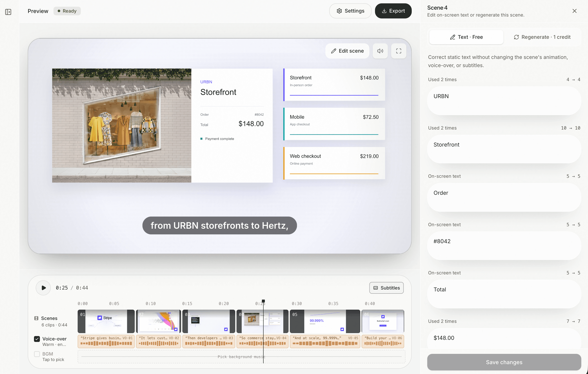Select scene 06 thumbnail in timeline
588x374 pixels.
click(x=383, y=321)
